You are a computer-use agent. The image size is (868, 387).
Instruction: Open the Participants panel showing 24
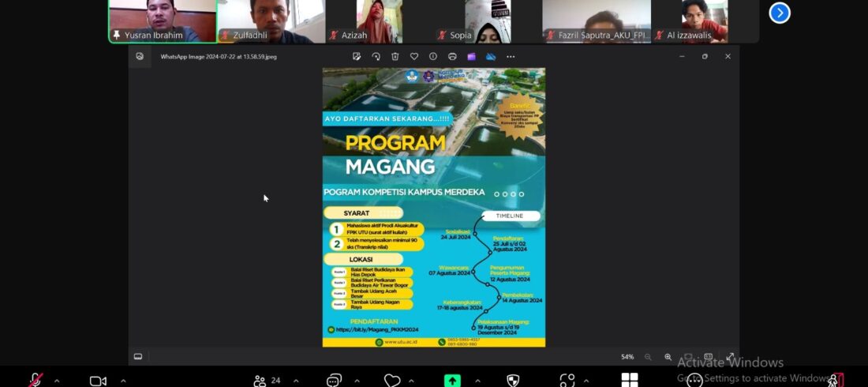coord(267,381)
